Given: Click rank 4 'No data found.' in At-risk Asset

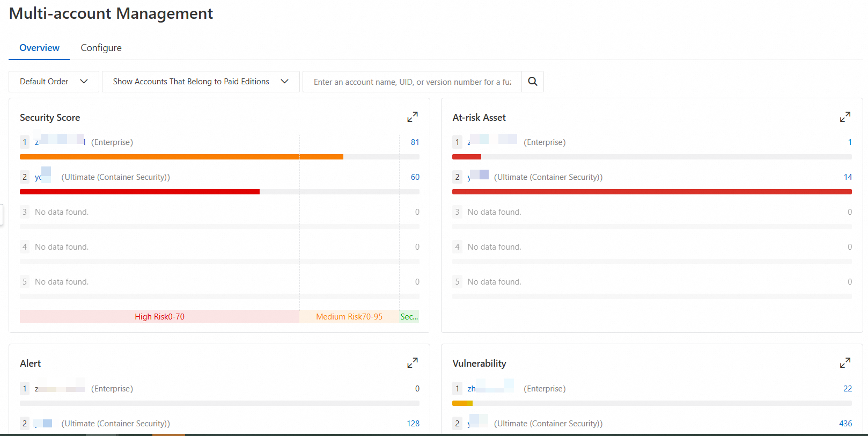Looking at the screenshot, I should click(x=494, y=247).
